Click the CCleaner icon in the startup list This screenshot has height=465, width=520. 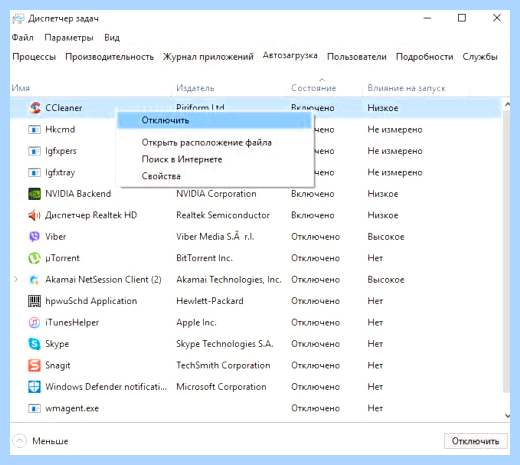click(35, 108)
